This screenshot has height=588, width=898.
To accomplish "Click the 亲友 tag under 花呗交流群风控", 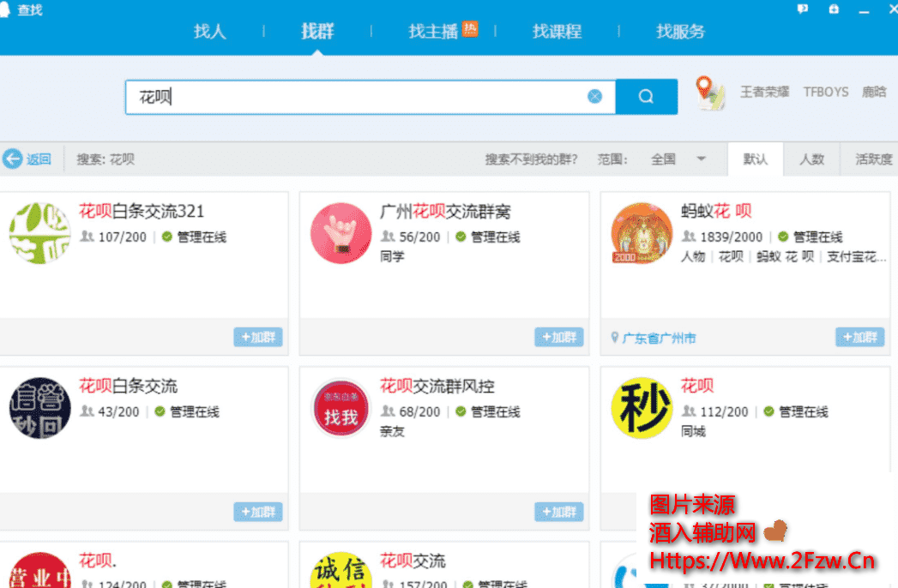I will point(392,431).
